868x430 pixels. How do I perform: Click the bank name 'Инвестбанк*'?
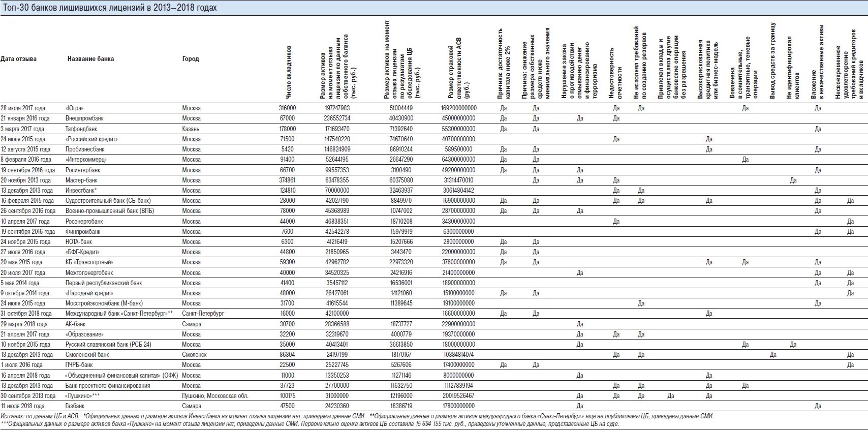(x=81, y=191)
